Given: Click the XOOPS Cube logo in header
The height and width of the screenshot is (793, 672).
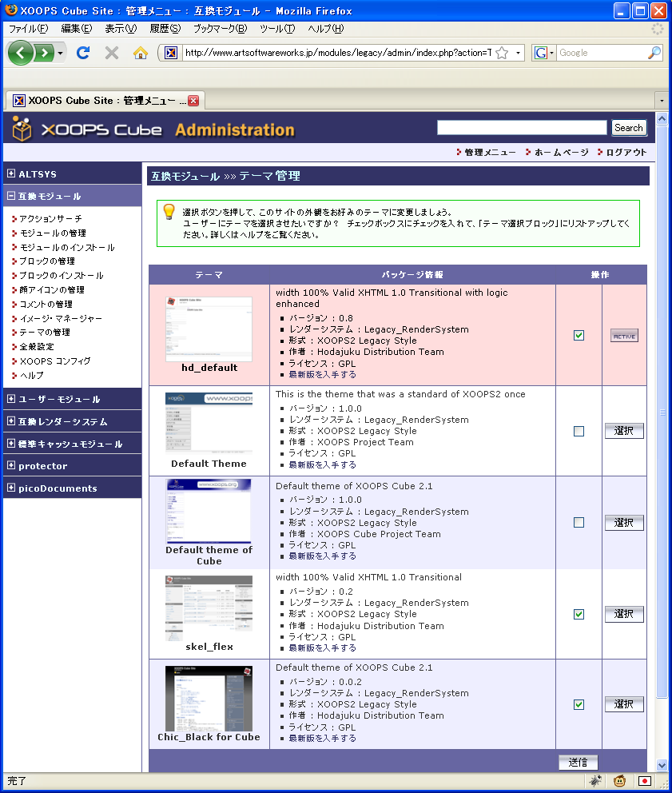Looking at the screenshot, I should tap(88, 129).
